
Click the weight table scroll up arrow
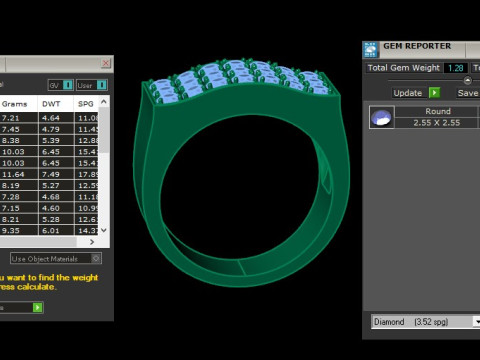104,102
